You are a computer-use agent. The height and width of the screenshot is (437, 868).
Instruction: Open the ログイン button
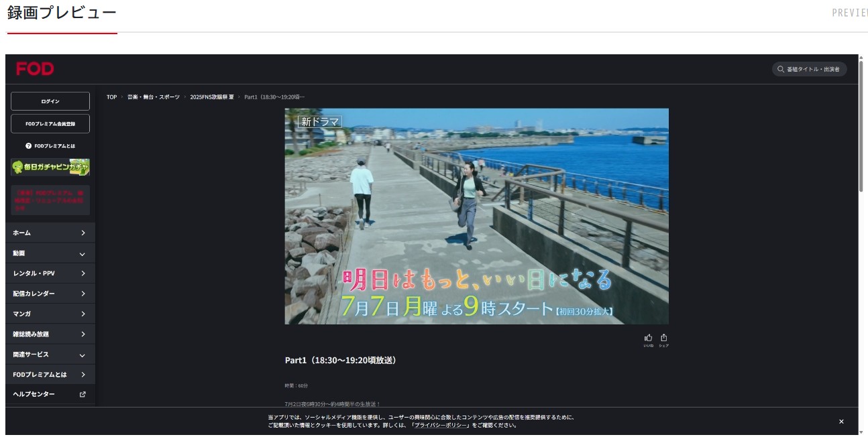click(50, 101)
